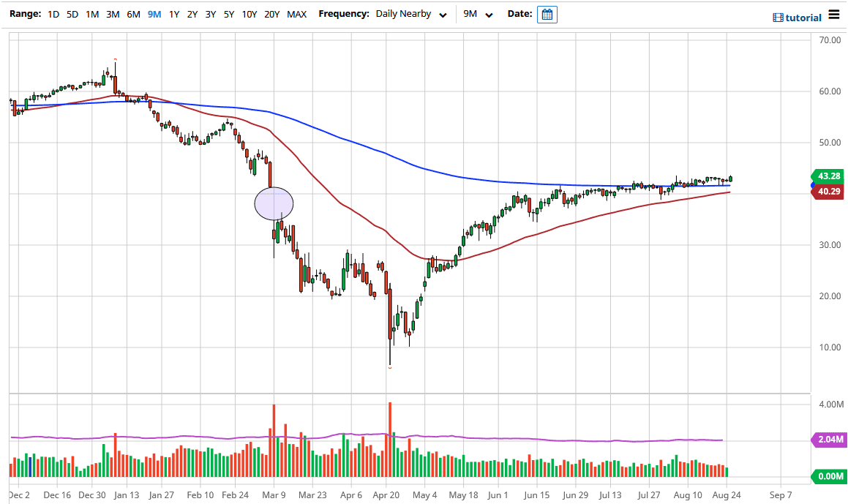This screenshot has height=504, width=848.
Task: Click the film strip icon beside tutorial
Action: [778, 17]
